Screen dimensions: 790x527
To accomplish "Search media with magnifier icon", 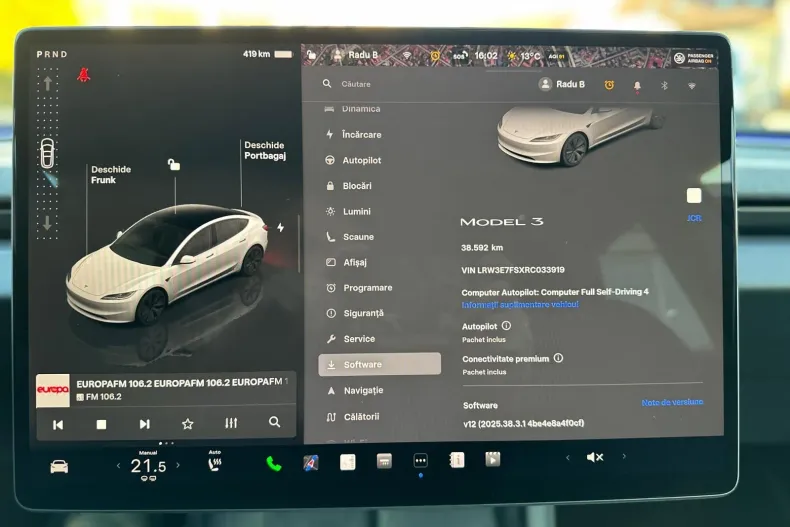I will coord(275,422).
